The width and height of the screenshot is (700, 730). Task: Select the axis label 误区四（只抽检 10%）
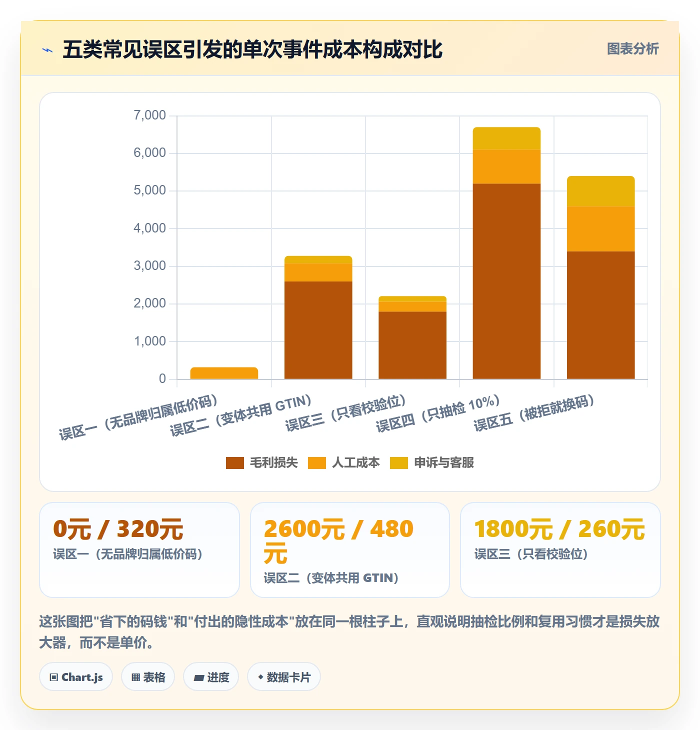(438, 413)
